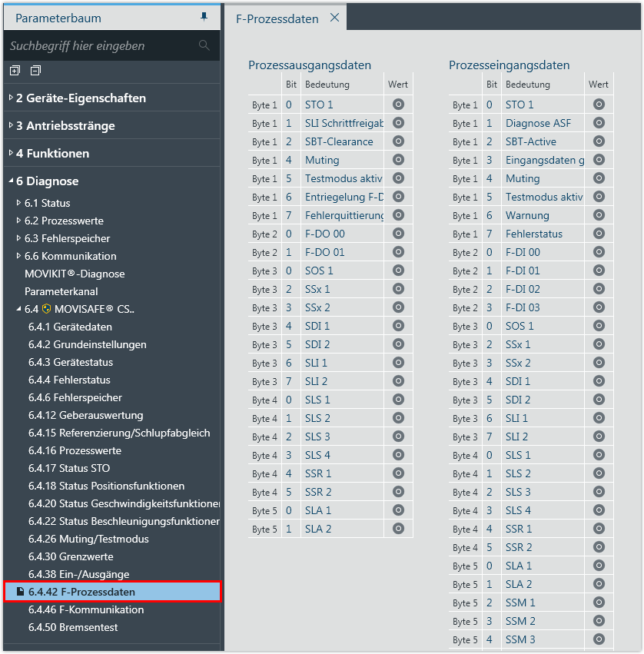Toggle the F-DO 00 output value indicator
The height and width of the screenshot is (654, 644).
point(398,234)
